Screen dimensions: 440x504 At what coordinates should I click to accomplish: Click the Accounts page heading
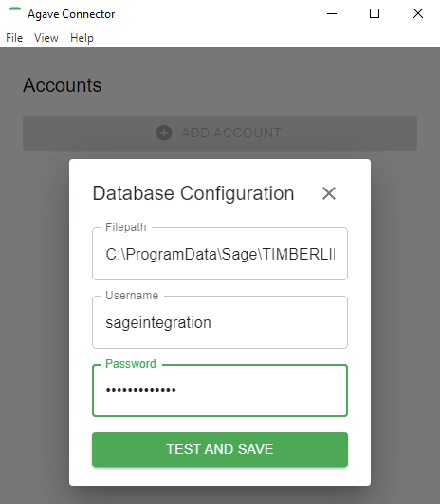[x=63, y=85]
